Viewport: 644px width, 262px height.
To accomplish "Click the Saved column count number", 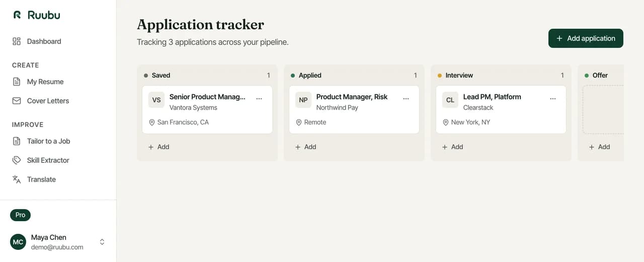I will tap(269, 76).
